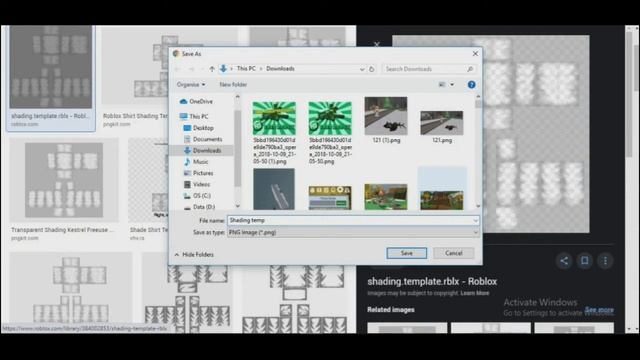Click the Cancel button in dialog
The width and height of the screenshot is (640, 360).
[x=453, y=253]
